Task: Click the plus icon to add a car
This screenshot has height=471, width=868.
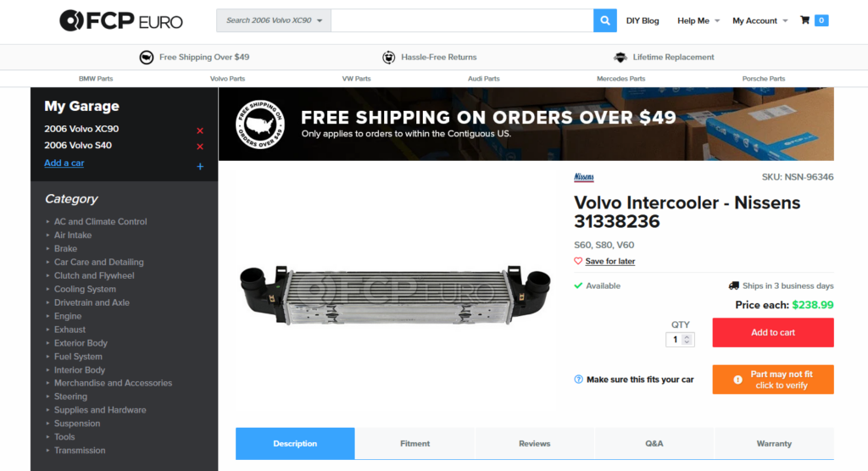Action: tap(200, 166)
